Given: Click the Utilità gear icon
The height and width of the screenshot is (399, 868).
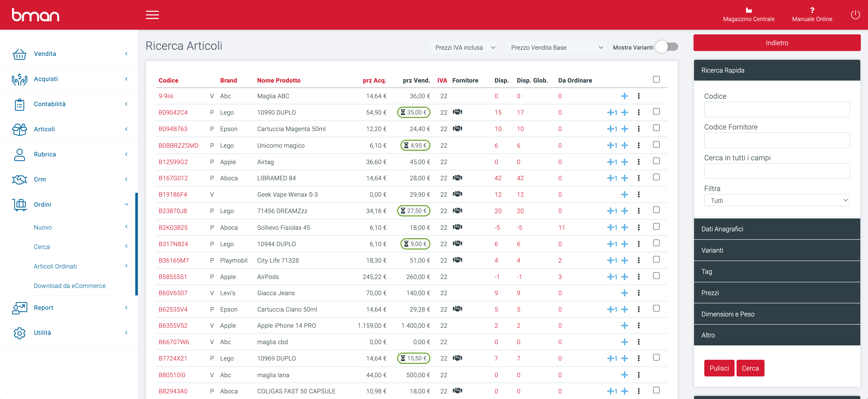Looking at the screenshot, I should click(19, 333).
